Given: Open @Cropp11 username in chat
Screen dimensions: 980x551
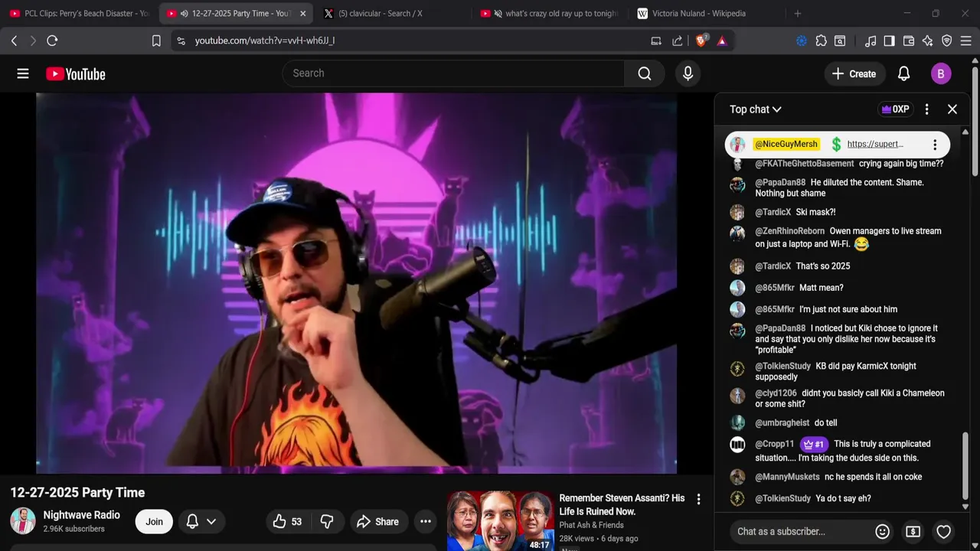Looking at the screenshot, I should (775, 444).
